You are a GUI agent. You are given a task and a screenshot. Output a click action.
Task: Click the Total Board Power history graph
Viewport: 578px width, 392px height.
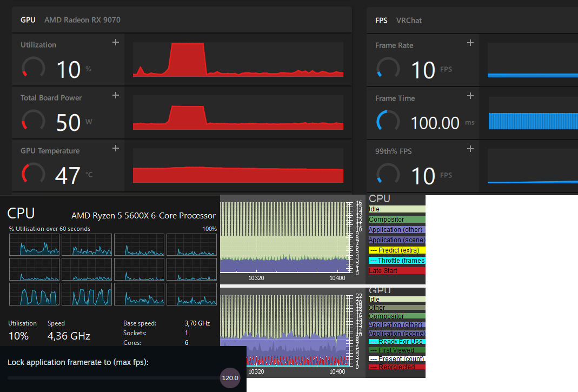(238, 112)
